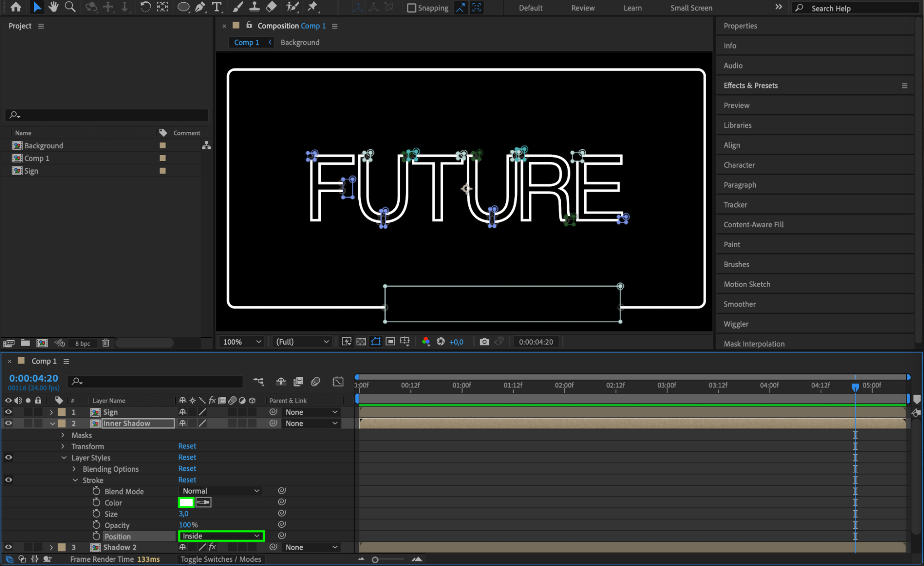Image resolution: width=924 pixels, height=566 pixels.
Task: Click the snapshot camera icon
Action: coord(484,342)
